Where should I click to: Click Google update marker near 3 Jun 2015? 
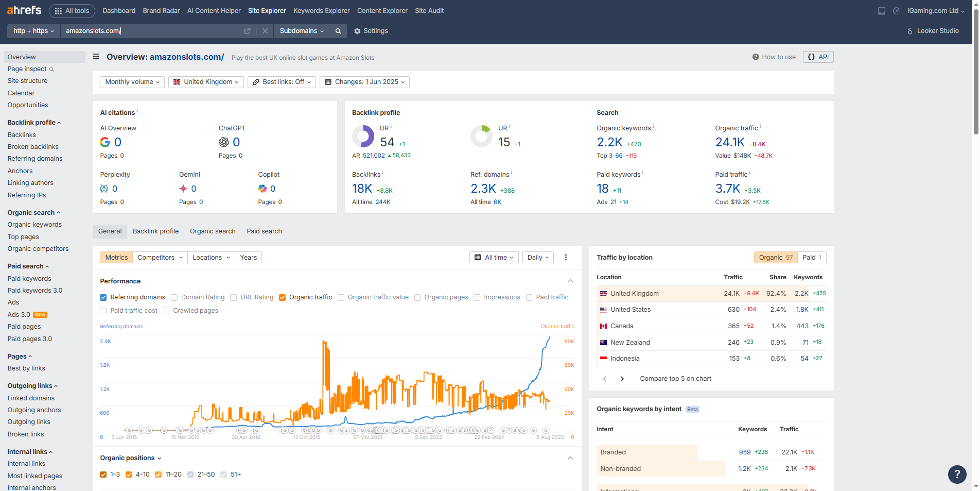(130, 430)
